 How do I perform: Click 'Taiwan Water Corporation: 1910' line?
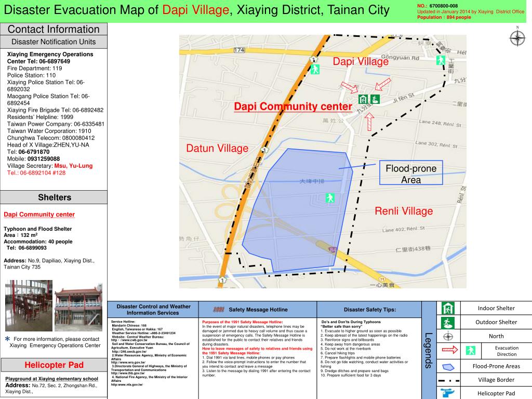pos(49,131)
